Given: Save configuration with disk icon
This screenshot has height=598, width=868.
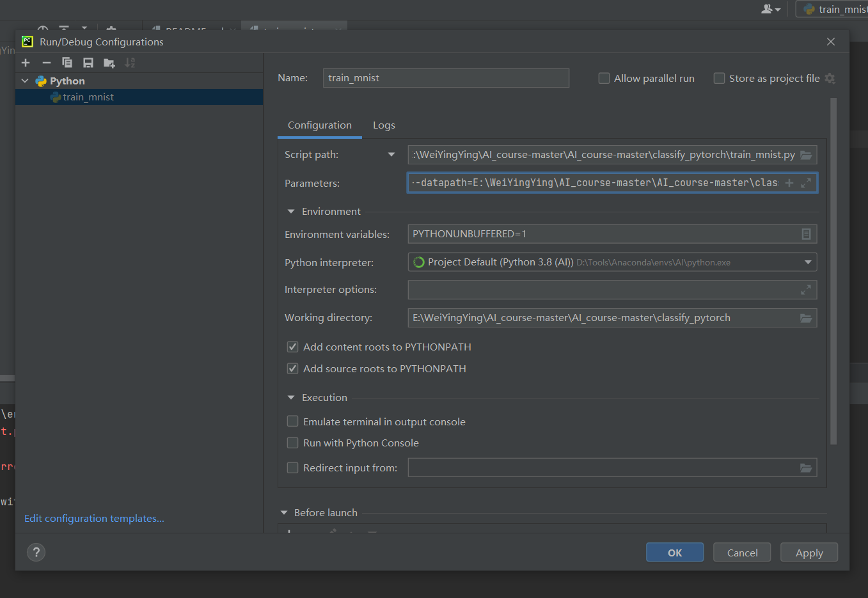Looking at the screenshot, I should point(88,63).
